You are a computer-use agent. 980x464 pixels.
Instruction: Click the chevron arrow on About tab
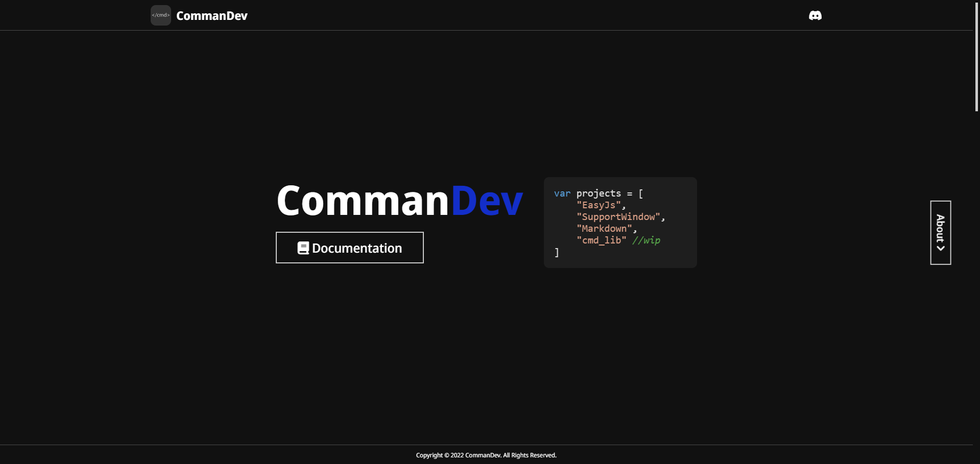tap(941, 249)
